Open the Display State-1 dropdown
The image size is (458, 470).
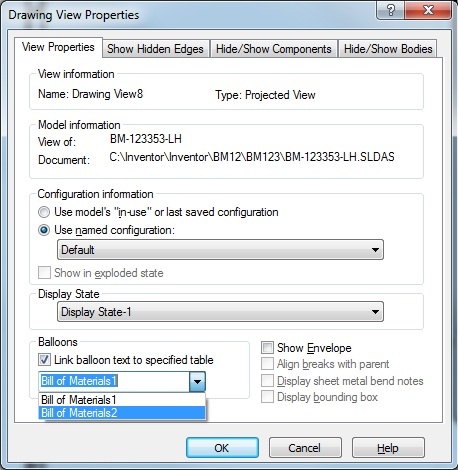tap(220, 312)
